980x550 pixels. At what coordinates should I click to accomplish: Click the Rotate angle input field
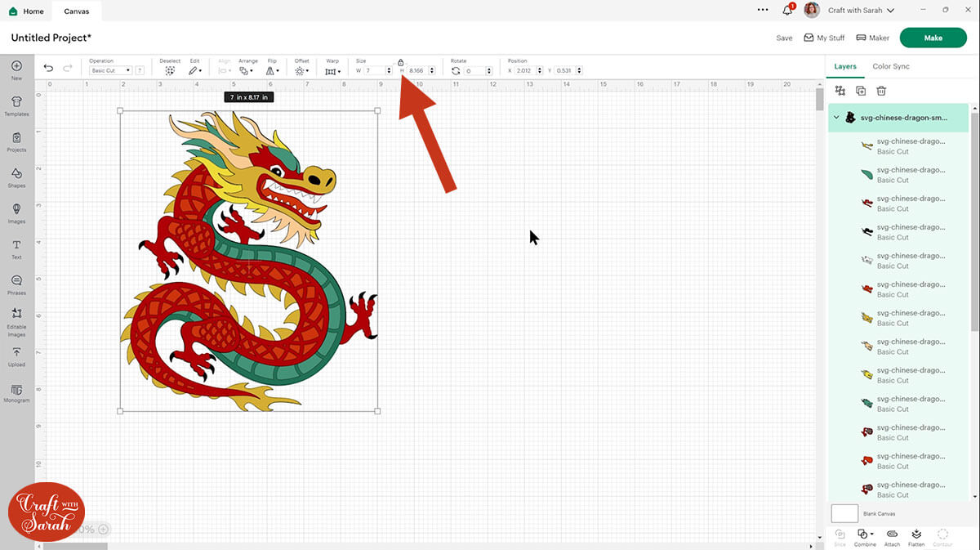click(476, 71)
